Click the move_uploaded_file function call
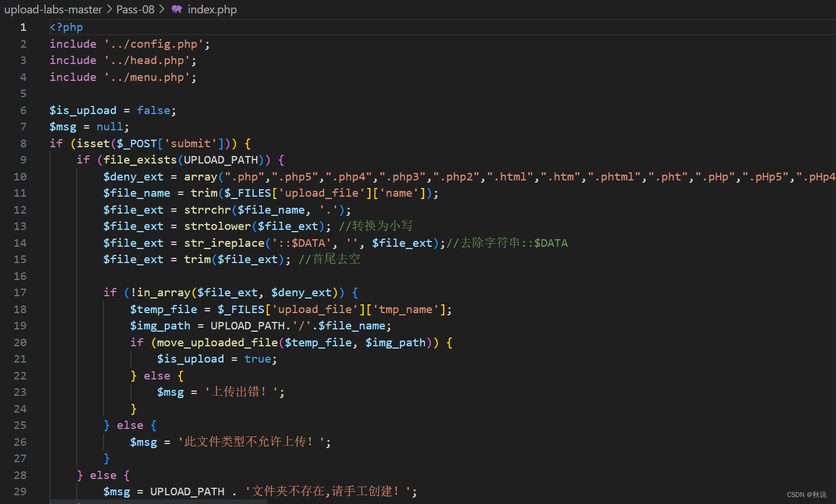The width and height of the screenshot is (836, 504). point(295,343)
